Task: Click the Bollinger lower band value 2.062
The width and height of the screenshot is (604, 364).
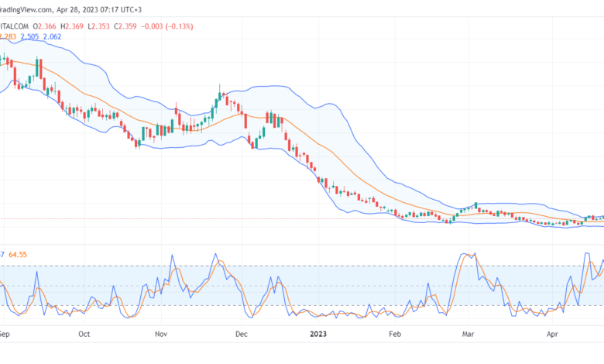Action: (x=52, y=36)
